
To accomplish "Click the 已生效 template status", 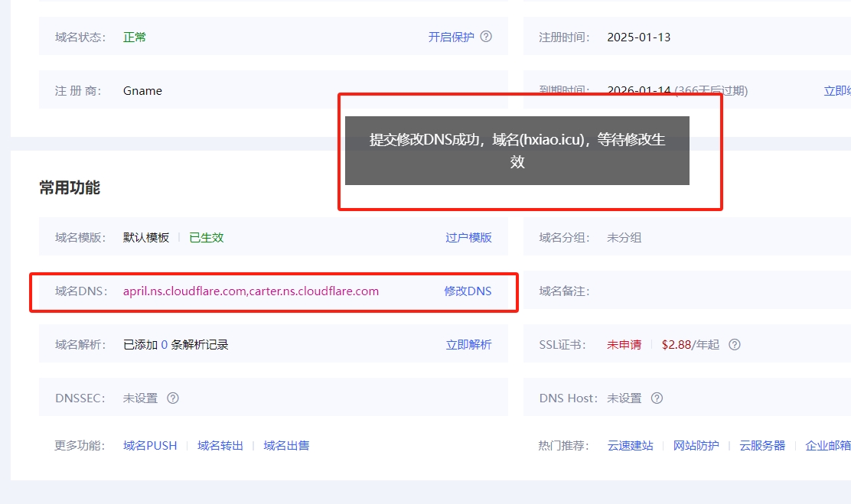I will click(x=206, y=238).
